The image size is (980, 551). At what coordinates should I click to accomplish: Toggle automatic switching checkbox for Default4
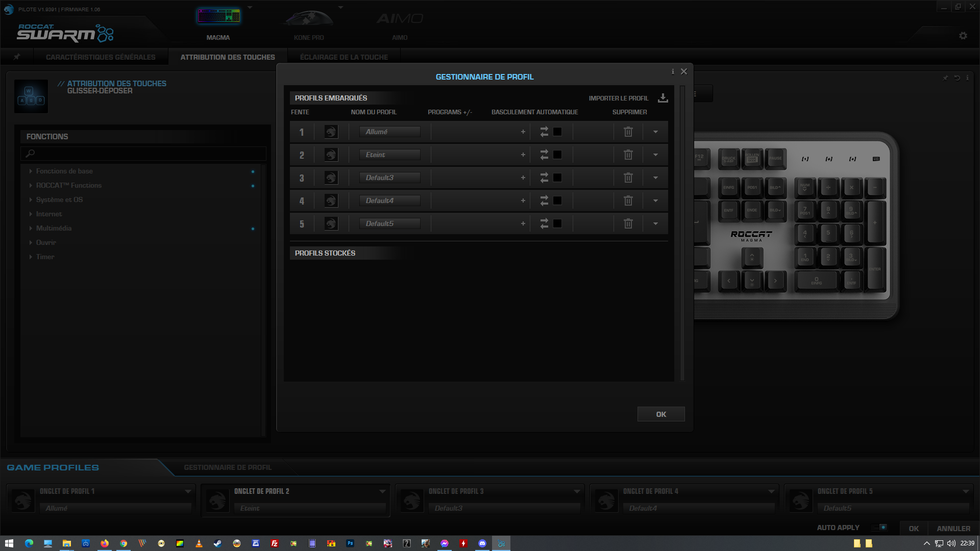(557, 201)
